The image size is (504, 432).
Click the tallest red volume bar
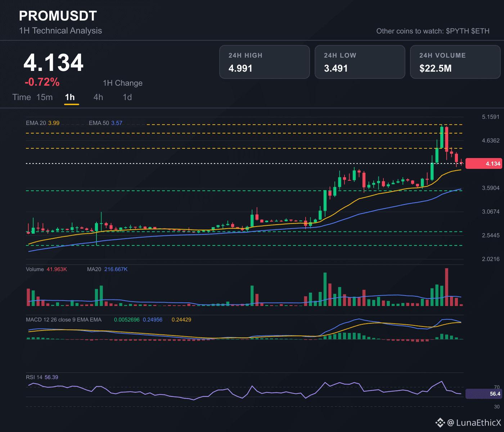tap(447, 287)
